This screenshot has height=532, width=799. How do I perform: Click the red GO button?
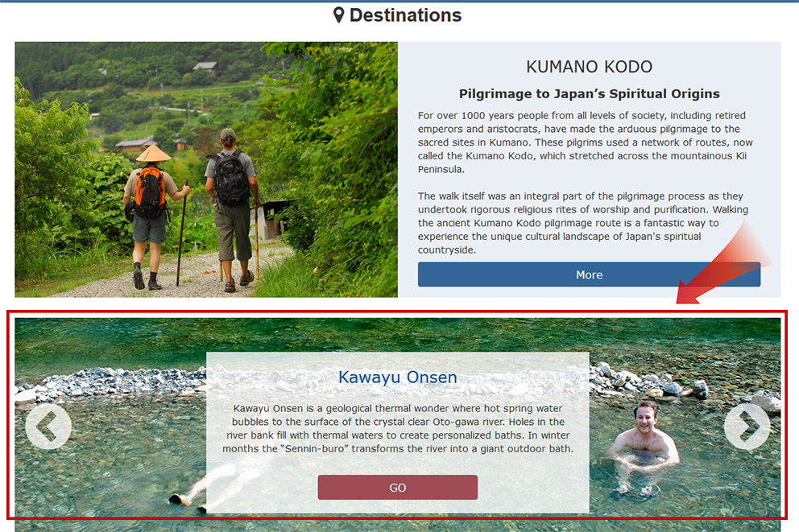[x=397, y=487]
